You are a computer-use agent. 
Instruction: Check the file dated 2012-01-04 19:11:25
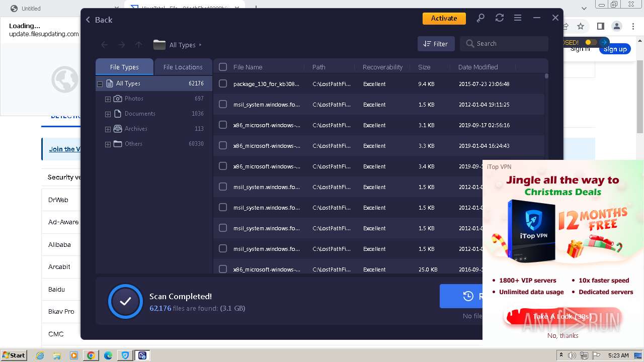click(x=223, y=105)
